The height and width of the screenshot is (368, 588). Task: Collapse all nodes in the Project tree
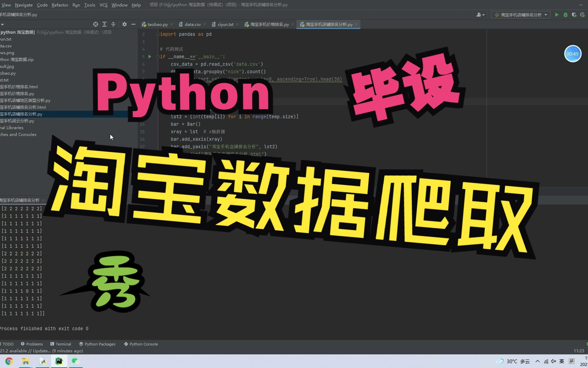click(113, 24)
